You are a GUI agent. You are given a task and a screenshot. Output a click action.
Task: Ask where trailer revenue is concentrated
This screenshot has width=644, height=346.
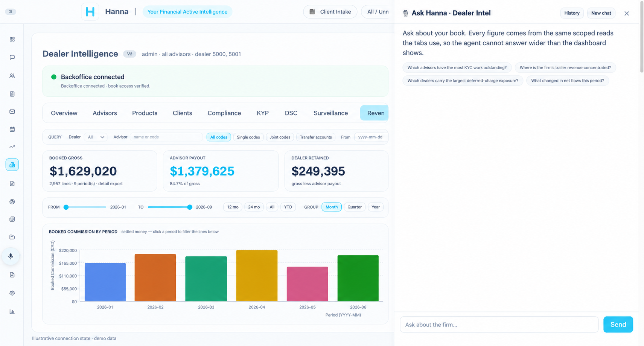pyautogui.click(x=565, y=68)
